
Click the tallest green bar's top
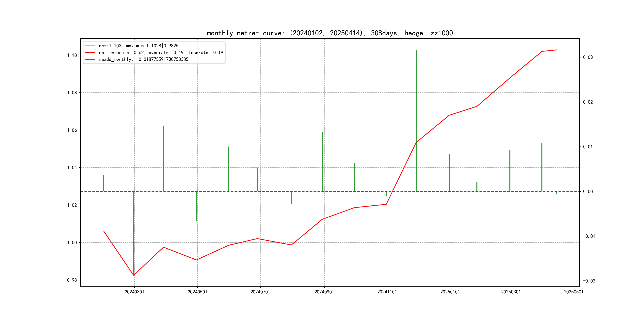coord(416,50)
